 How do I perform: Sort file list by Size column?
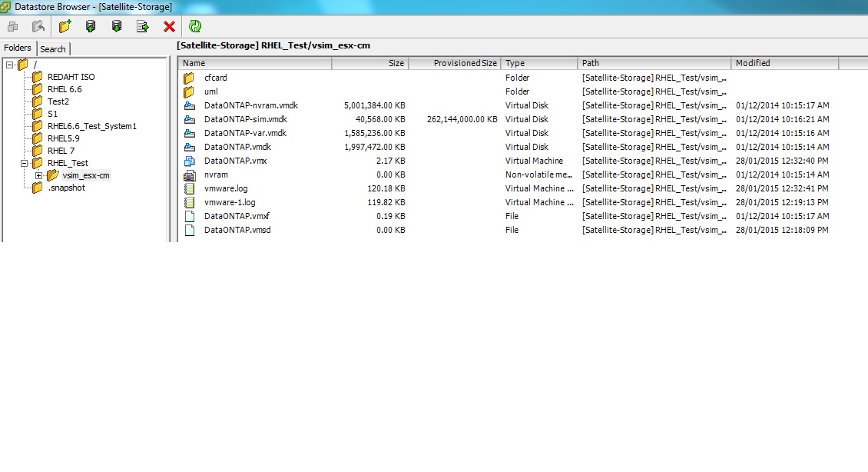[x=369, y=63]
